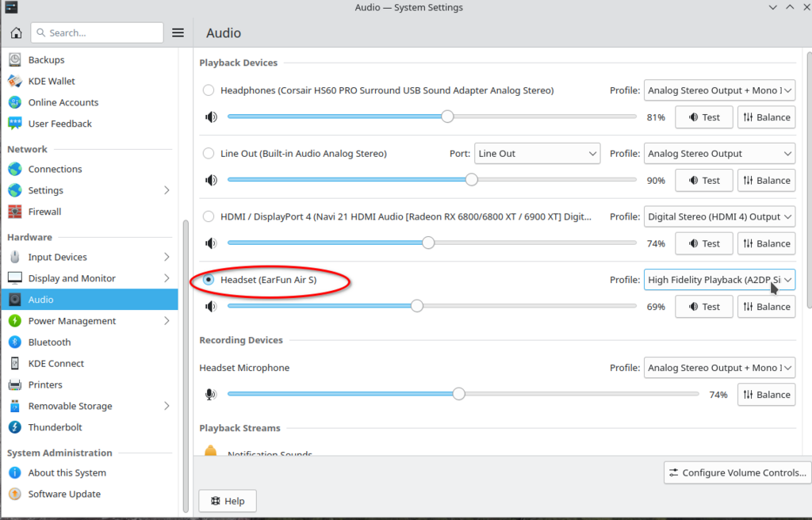Image resolution: width=812 pixels, height=520 pixels.
Task: Click the Line Out volume slider handle
Action: click(x=472, y=180)
